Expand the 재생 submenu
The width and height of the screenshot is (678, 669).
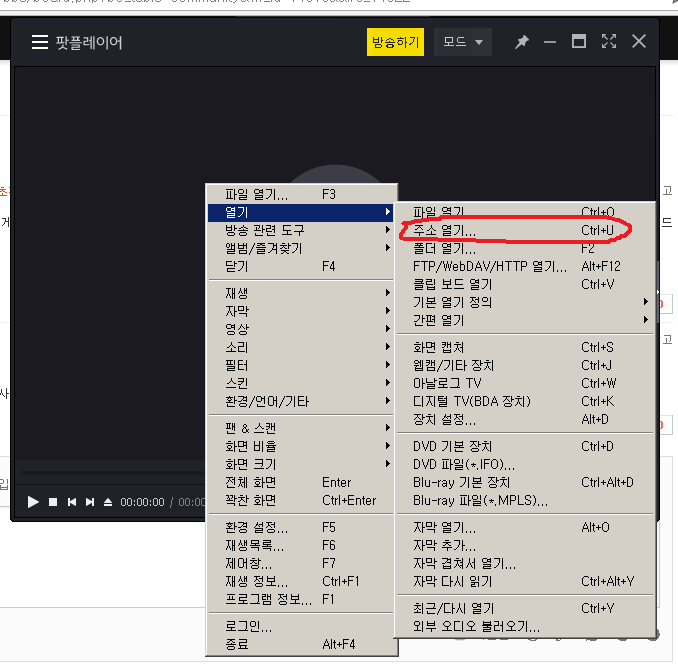pyautogui.click(x=301, y=294)
